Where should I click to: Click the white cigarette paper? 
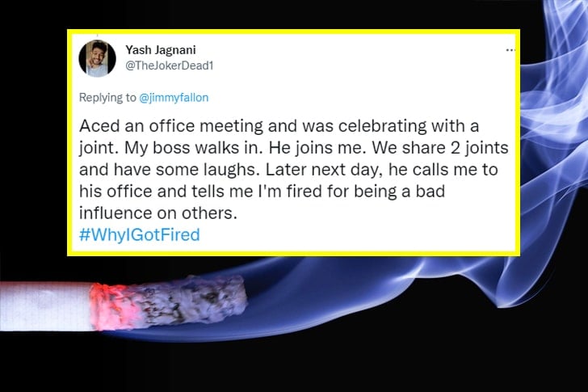click(x=40, y=300)
